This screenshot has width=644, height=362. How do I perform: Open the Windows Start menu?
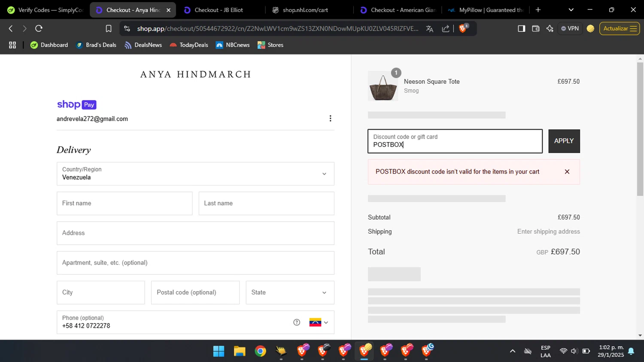[219, 351]
